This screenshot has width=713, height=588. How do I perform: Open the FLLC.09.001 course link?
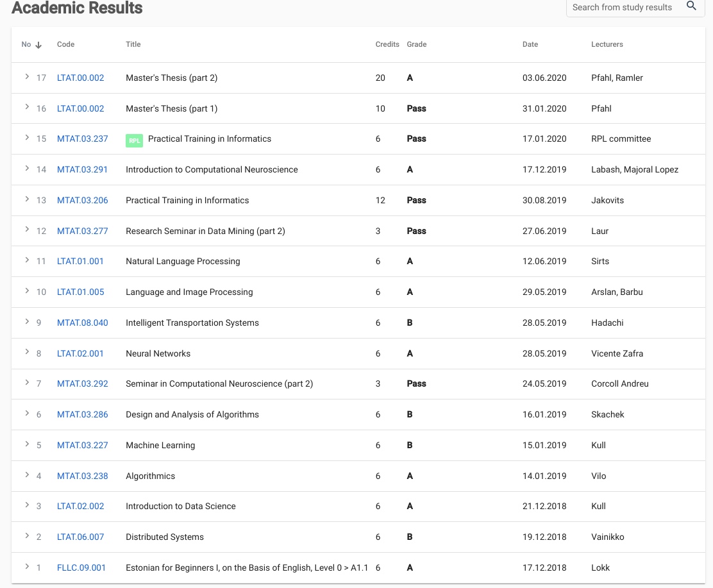click(81, 568)
